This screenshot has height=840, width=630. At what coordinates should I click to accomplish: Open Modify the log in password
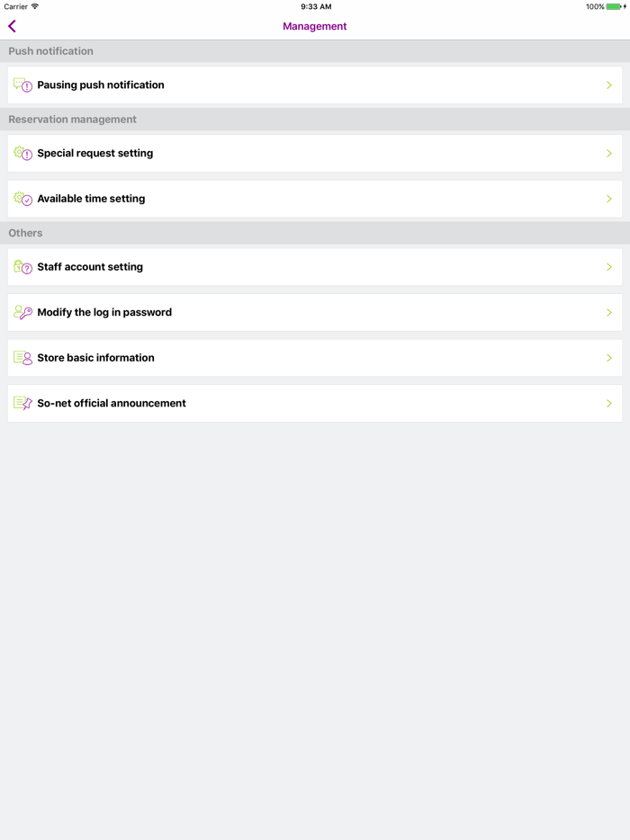pyautogui.click(x=315, y=312)
